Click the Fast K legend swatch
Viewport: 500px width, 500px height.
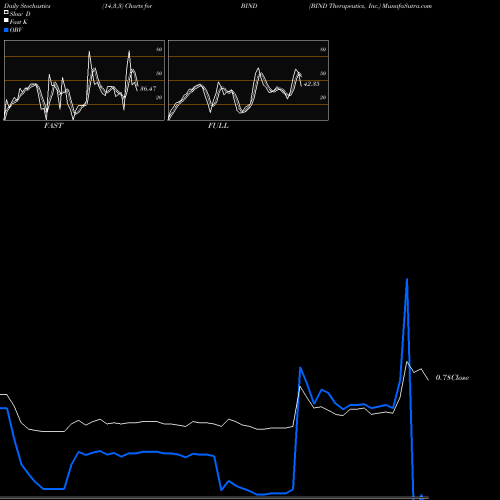coord(6,20)
